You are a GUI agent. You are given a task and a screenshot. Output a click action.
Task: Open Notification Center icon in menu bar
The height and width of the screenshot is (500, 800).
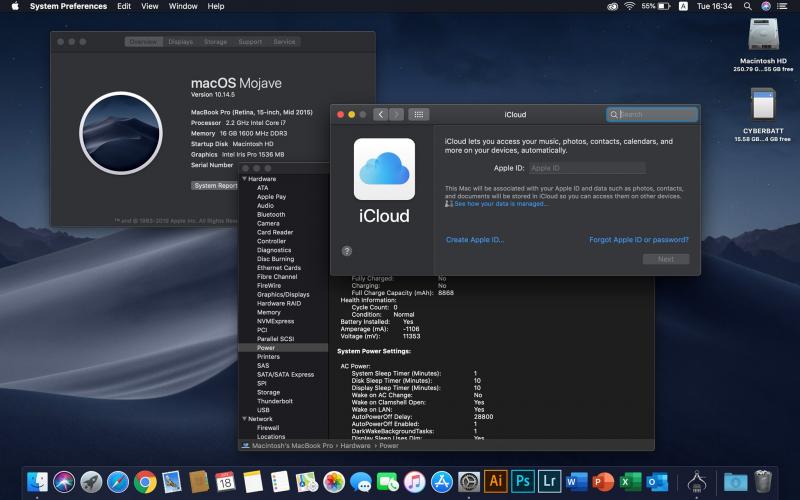[782, 6]
